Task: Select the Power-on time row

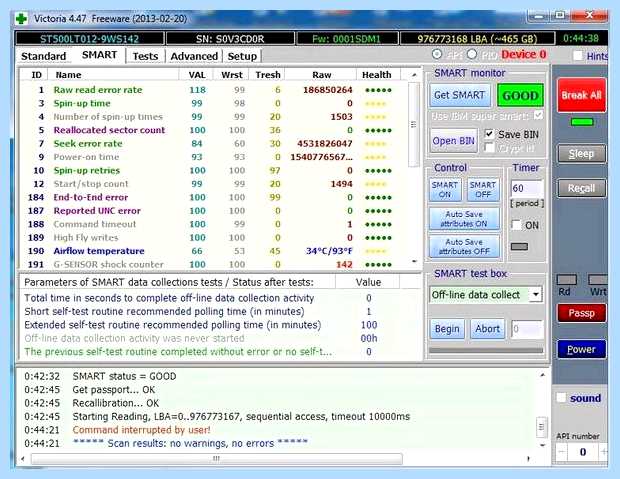Action: tap(214, 157)
